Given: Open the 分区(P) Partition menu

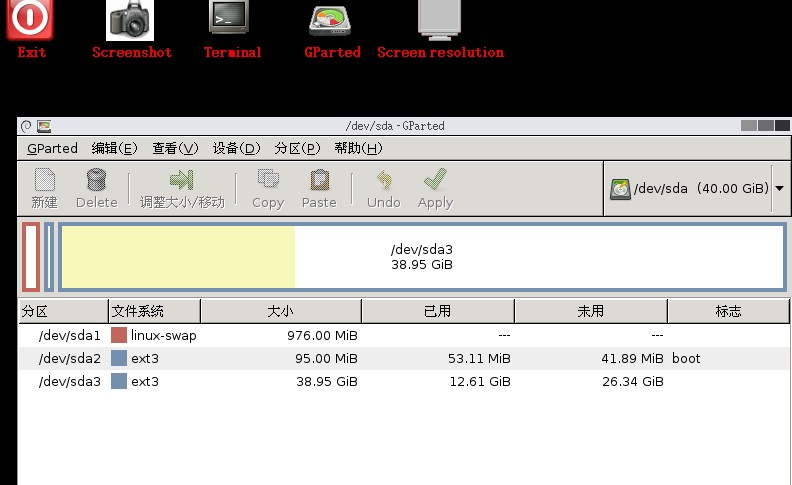Looking at the screenshot, I should tap(298, 148).
